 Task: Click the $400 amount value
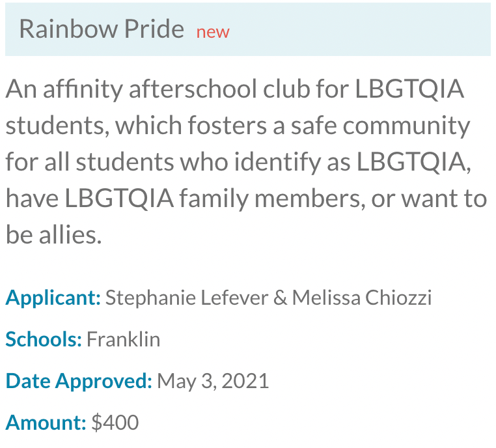pyautogui.click(x=115, y=423)
